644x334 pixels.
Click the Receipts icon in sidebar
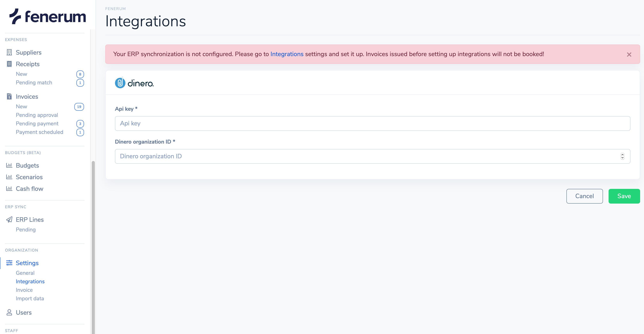[9, 64]
